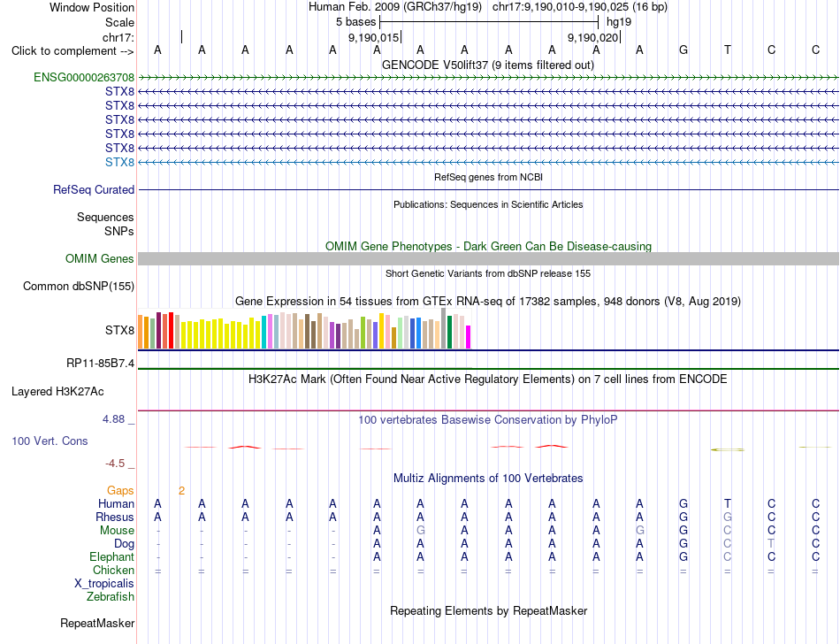The height and width of the screenshot is (644, 840).
Task: Open the RepeatMasker track label
Action: click(x=97, y=623)
